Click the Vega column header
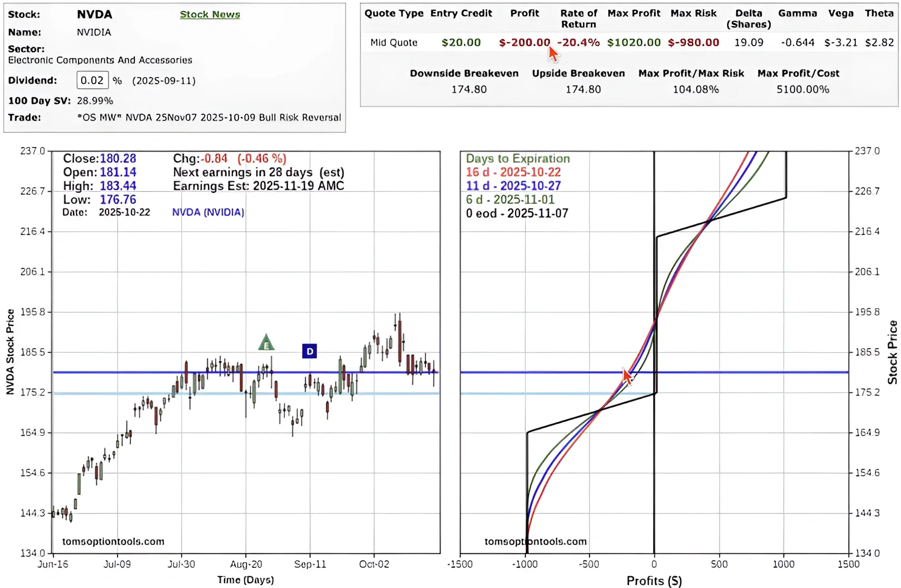This screenshot has height=588, width=901. [x=841, y=13]
